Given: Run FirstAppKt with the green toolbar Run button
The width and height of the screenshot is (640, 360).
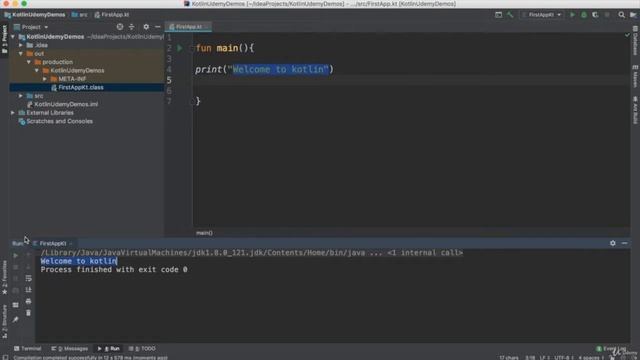Looking at the screenshot, I should 572,15.
